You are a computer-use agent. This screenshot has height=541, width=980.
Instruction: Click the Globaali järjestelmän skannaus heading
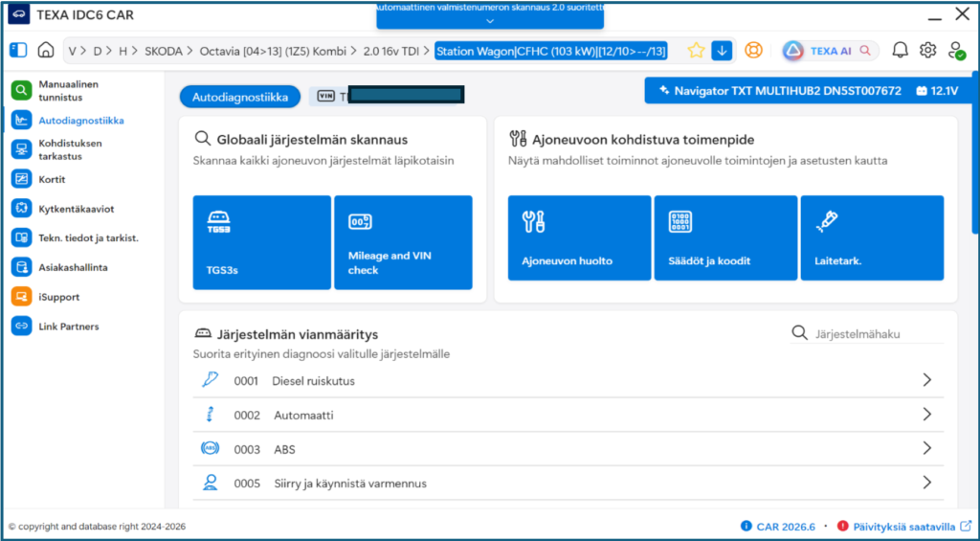click(x=312, y=140)
